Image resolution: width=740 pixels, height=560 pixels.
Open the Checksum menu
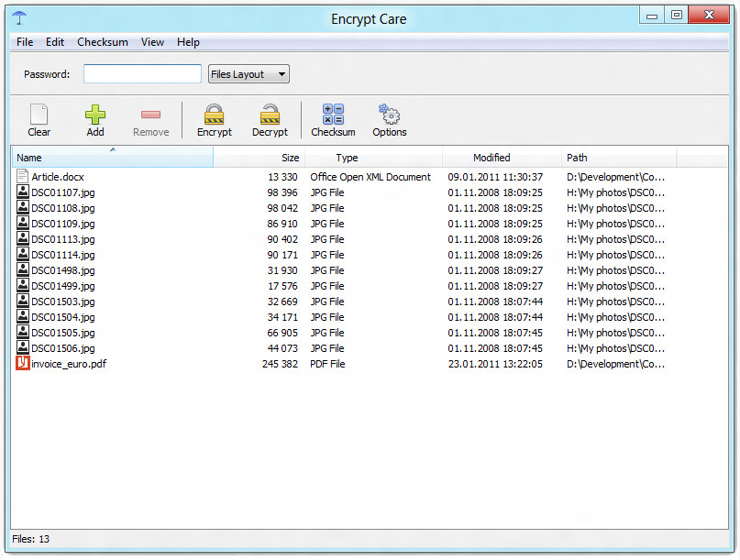[103, 42]
